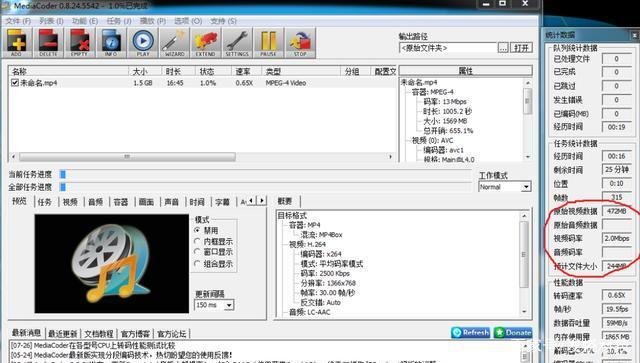Open the 官方论坛 tab
The width and height of the screenshot is (640, 363).
pyautogui.click(x=171, y=334)
